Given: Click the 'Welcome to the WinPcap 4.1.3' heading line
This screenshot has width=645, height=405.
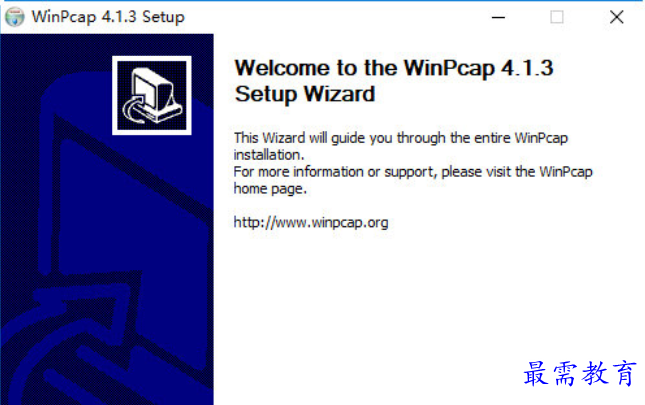Looking at the screenshot, I should [394, 68].
